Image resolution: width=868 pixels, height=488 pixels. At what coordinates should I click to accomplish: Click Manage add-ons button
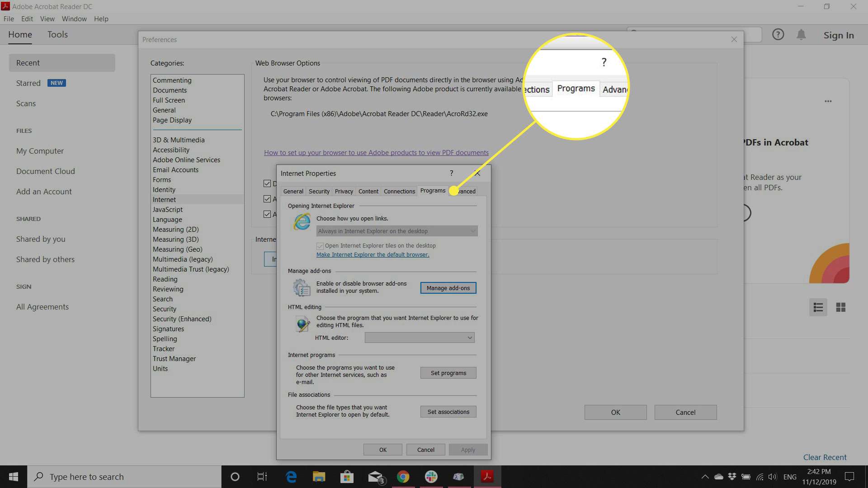click(x=448, y=288)
